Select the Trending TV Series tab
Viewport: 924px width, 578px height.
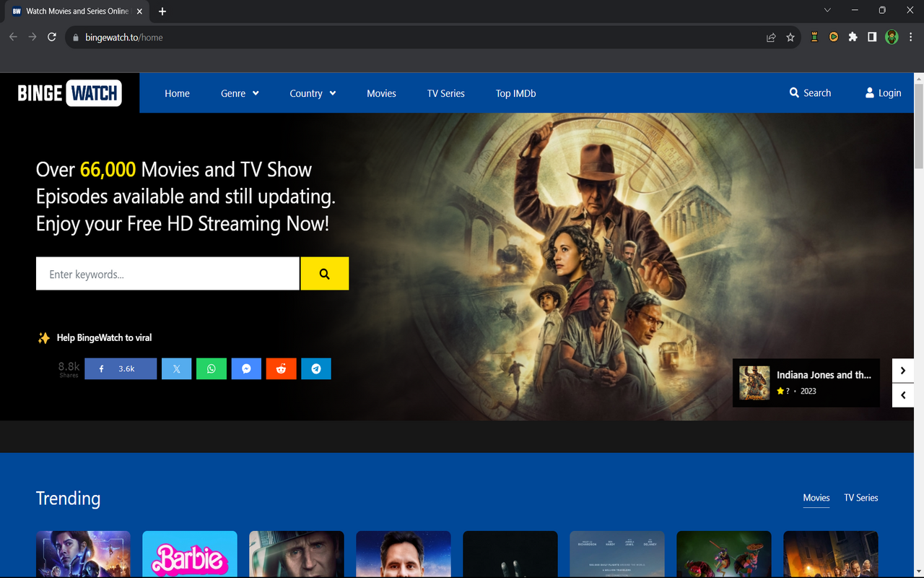pos(861,498)
